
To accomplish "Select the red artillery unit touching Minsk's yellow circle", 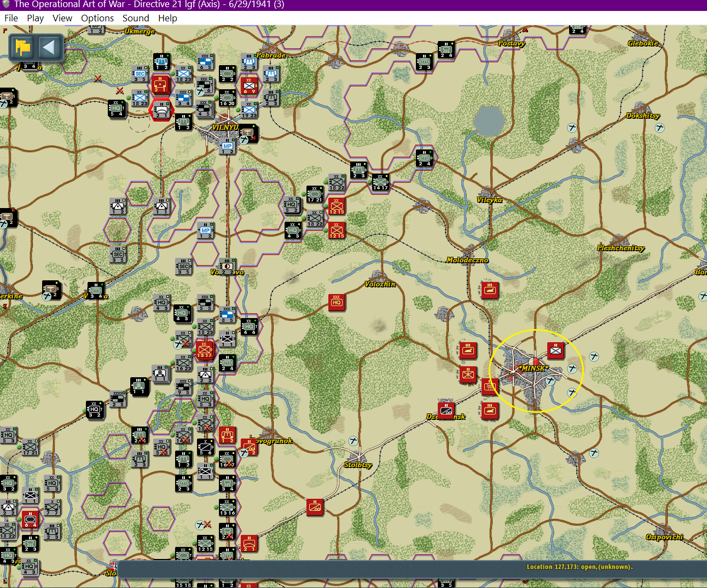I will 489,387.
